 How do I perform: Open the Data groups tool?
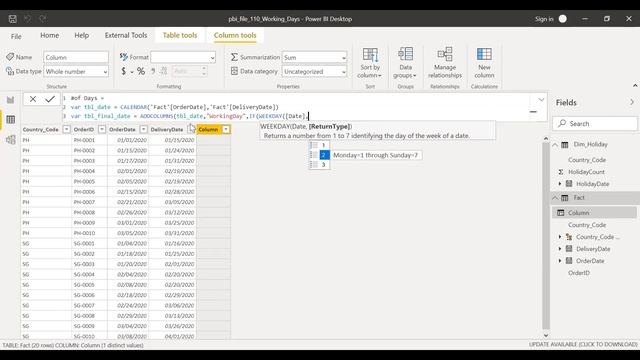pyautogui.click(x=405, y=63)
